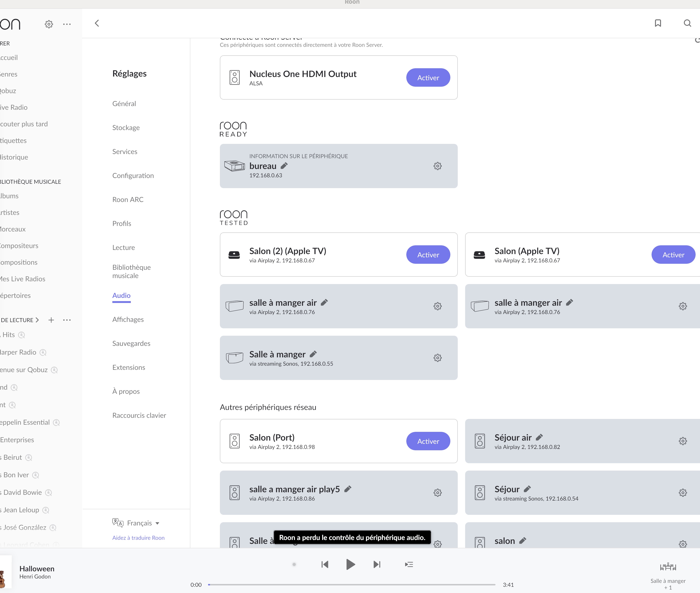Open bureau device settings gear

[437, 166]
